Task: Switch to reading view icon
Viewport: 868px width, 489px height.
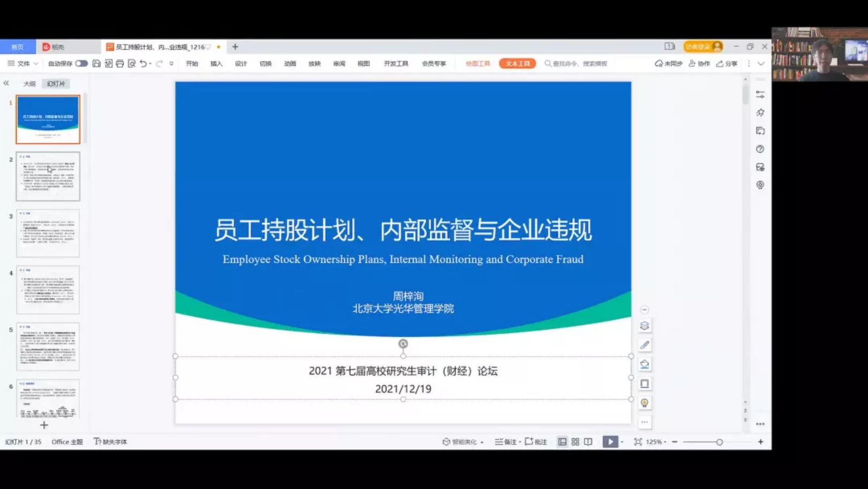Action: pos(588,442)
